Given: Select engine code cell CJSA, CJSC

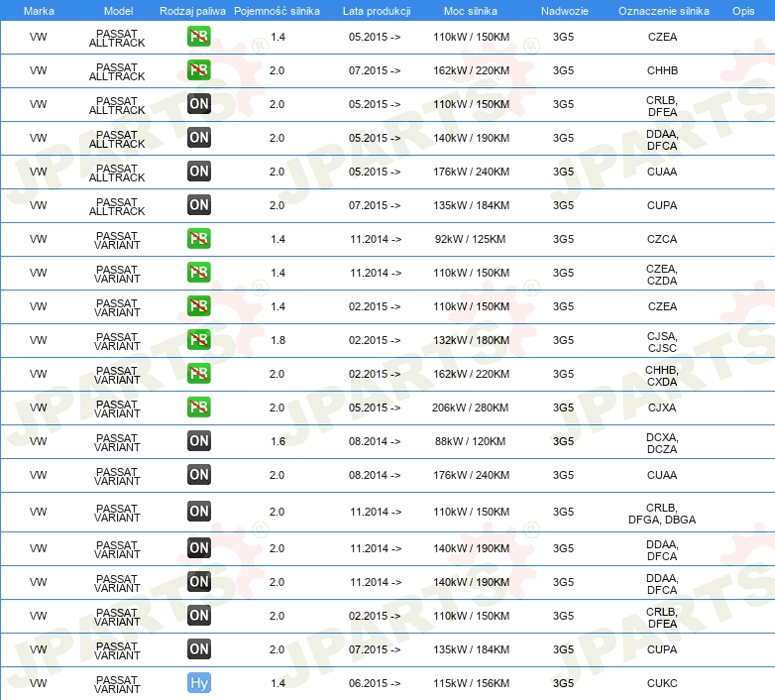Looking at the screenshot, I should (662, 342).
